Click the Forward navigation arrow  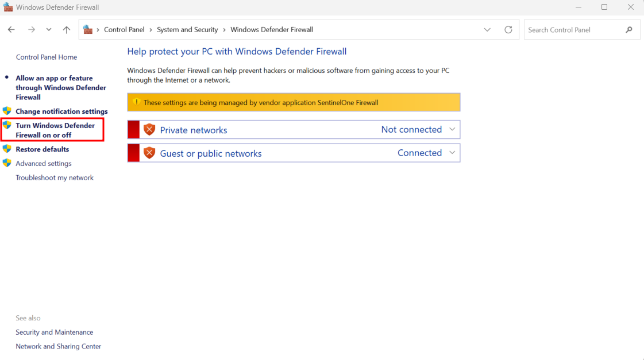click(x=32, y=30)
